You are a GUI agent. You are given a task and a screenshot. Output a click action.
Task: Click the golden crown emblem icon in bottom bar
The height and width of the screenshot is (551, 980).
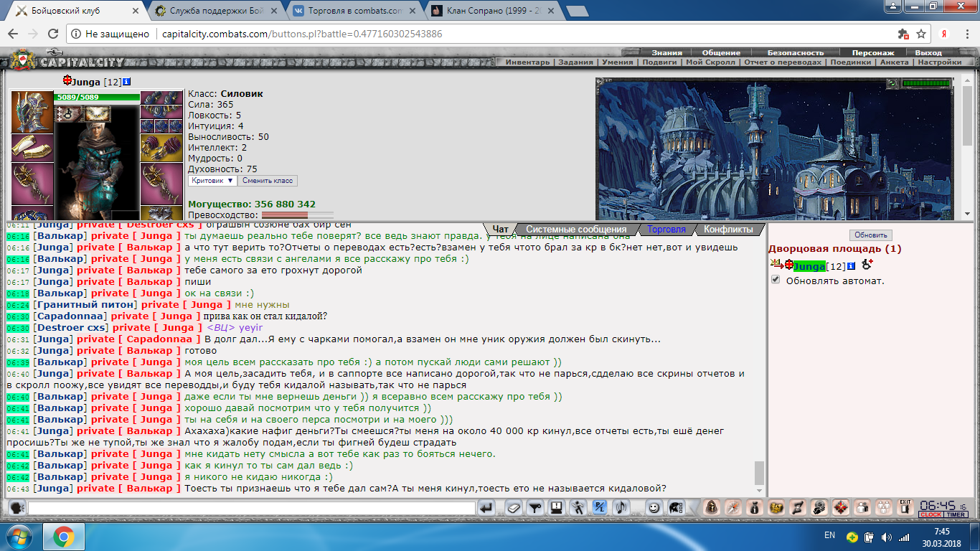click(x=776, y=507)
